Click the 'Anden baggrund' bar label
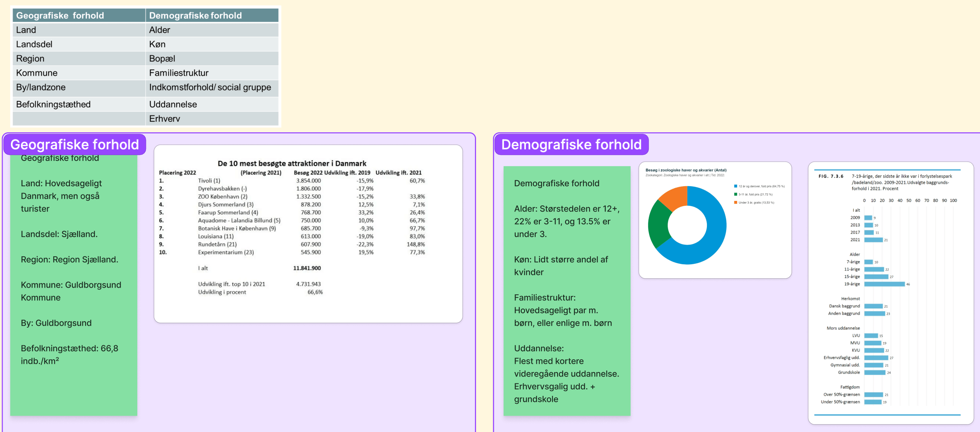This screenshot has width=980, height=432. (844, 313)
